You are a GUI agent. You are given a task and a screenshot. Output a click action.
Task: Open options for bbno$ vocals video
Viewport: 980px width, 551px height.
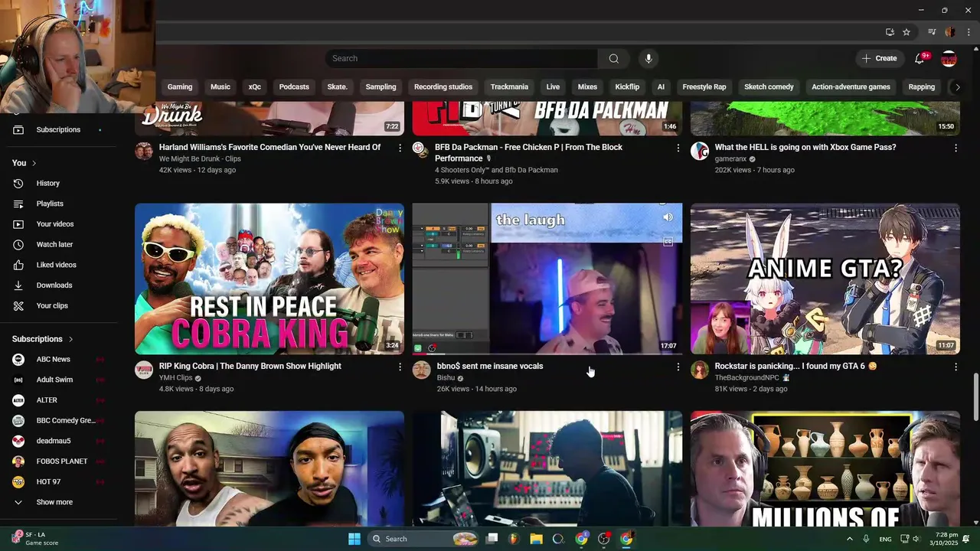tap(678, 367)
